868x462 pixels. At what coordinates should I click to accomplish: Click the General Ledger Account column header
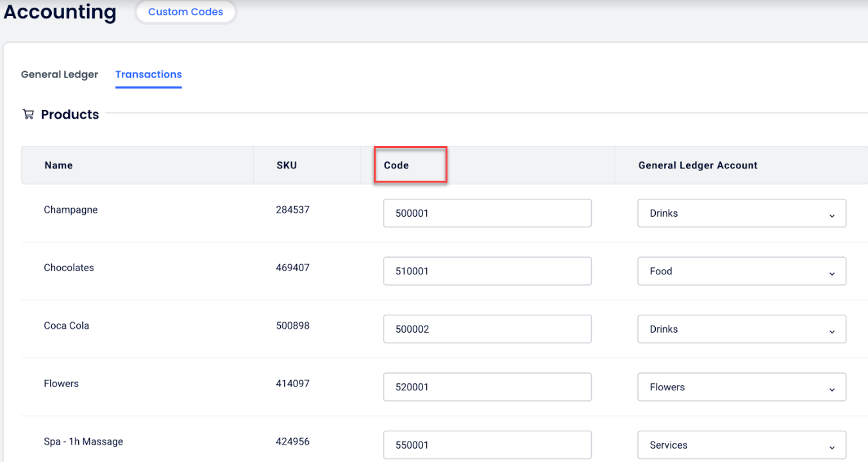[697, 165]
